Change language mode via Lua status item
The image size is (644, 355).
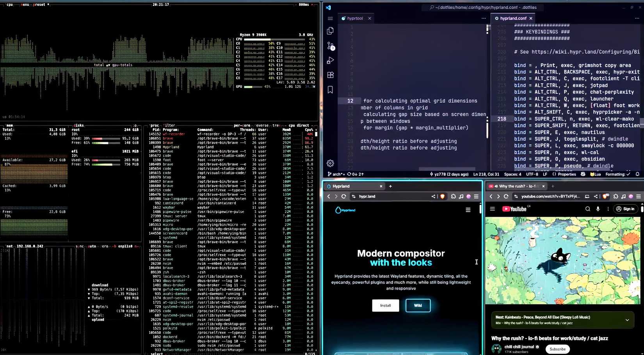point(595,174)
